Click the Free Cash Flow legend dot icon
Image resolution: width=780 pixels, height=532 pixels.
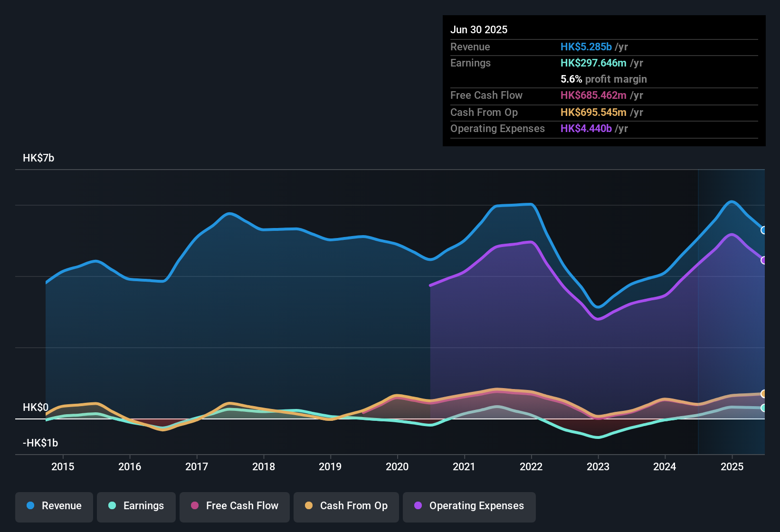click(195, 506)
